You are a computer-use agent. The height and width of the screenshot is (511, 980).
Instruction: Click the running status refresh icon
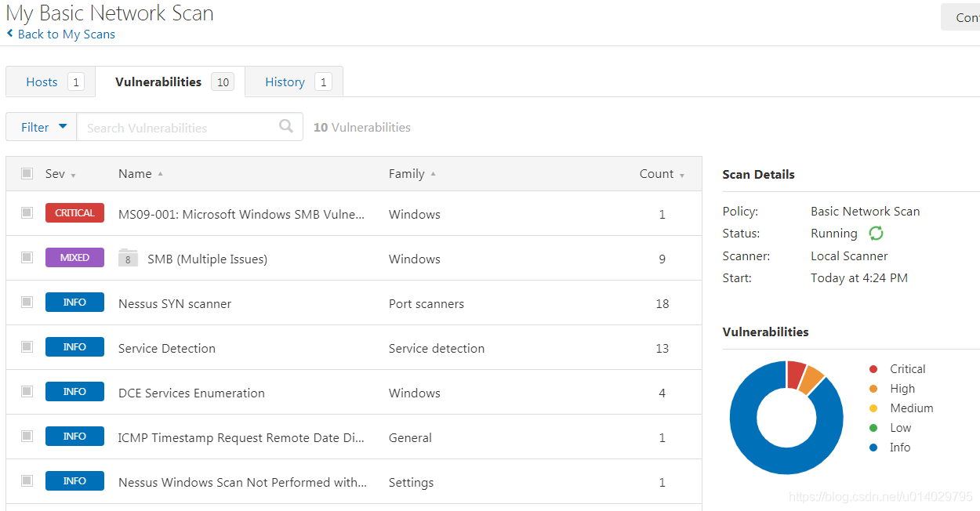[876, 234]
